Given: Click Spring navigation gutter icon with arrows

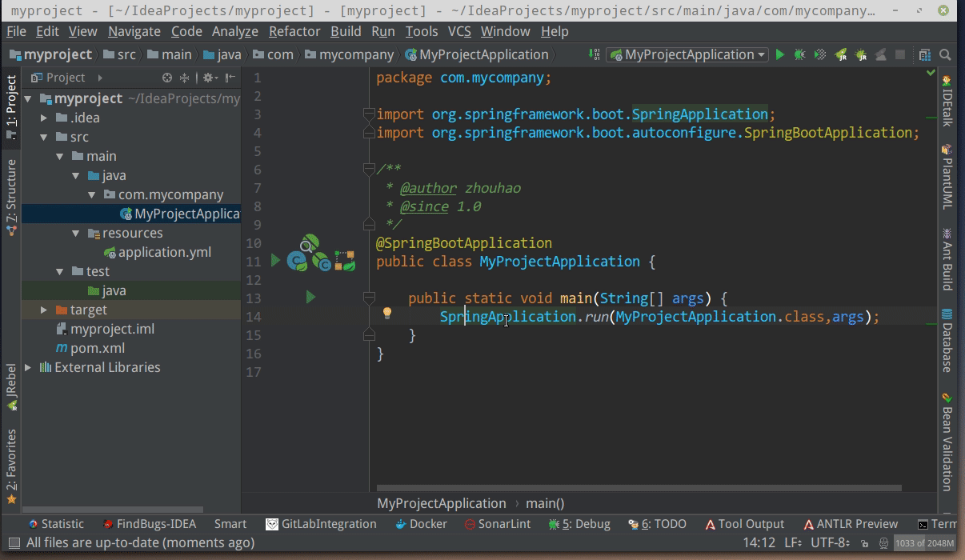Looking at the screenshot, I should pos(346,261).
